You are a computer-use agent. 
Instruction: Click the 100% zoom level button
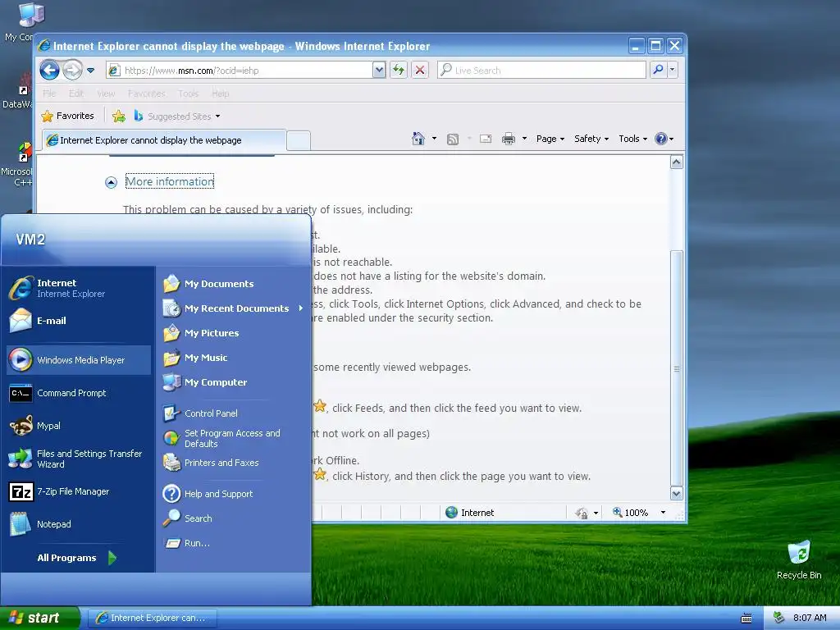point(631,513)
